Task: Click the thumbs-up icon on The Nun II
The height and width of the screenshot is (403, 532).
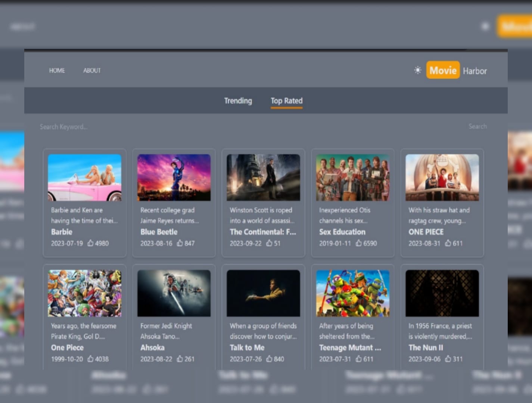Action: click(448, 359)
